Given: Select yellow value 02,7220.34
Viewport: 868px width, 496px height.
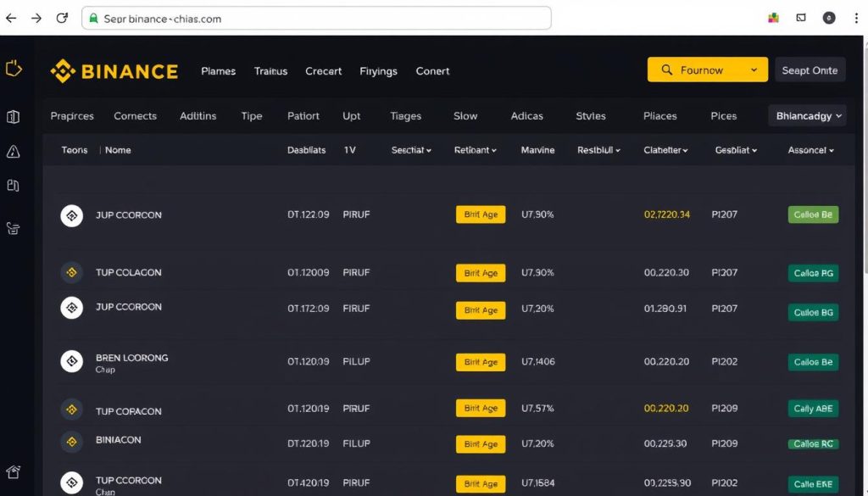Looking at the screenshot, I should (666, 215).
